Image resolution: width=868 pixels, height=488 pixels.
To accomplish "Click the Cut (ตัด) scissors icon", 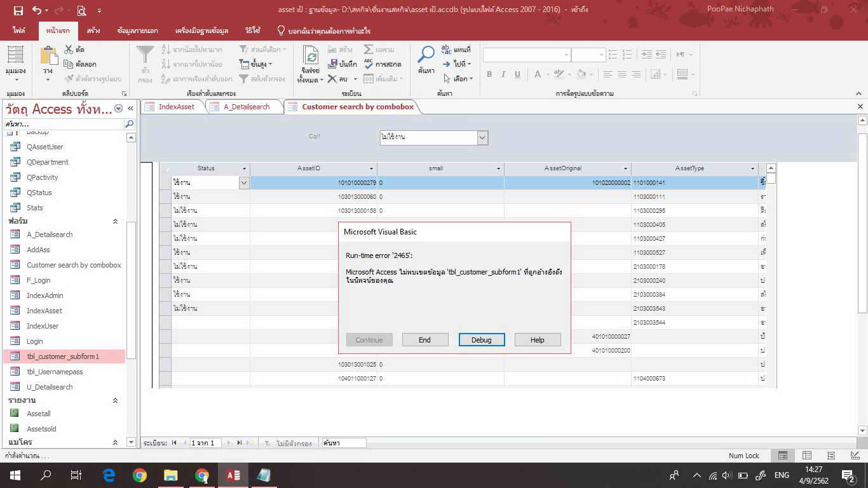I will [x=69, y=49].
